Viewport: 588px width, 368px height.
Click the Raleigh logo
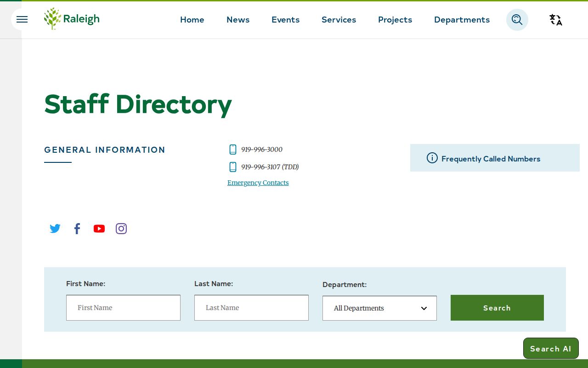(x=72, y=19)
